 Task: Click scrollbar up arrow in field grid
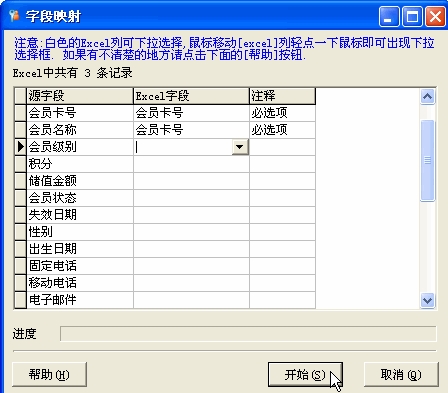(x=427, y=97)
